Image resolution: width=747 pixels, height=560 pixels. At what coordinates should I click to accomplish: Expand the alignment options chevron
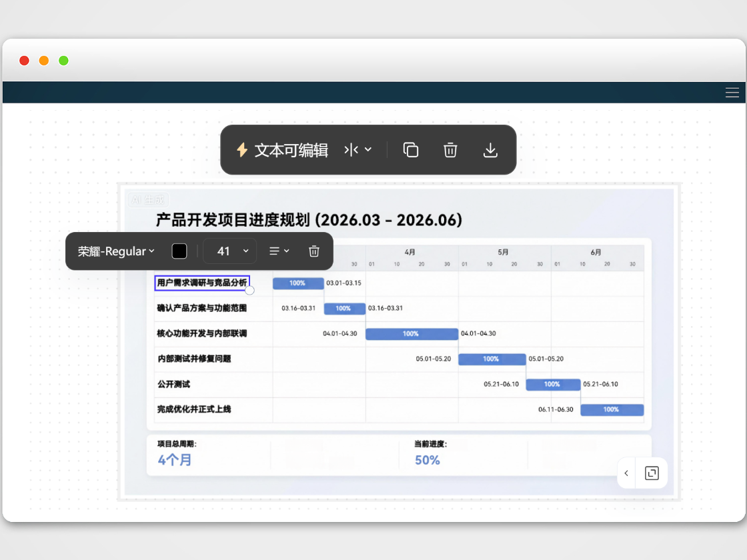pyautogui.click(x=287, y=251)
